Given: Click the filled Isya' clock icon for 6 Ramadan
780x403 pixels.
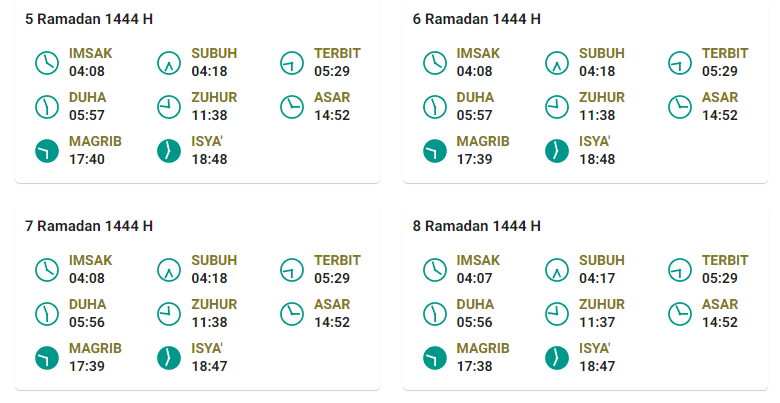Looking at the screenshot, I should tap(557, 151).
